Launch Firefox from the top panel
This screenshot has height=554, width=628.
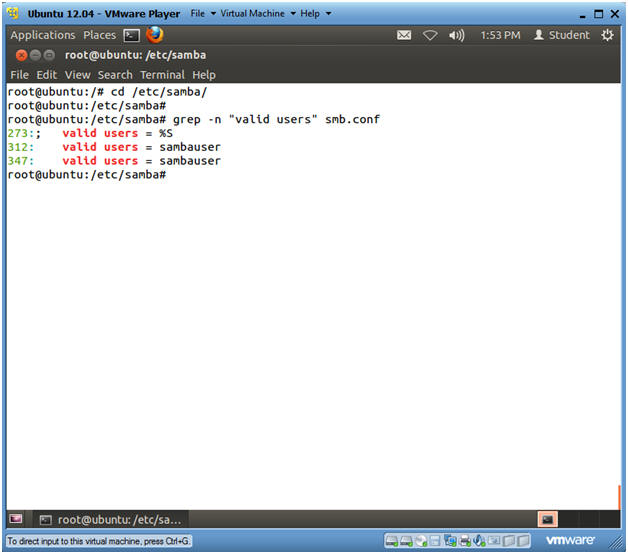155,35
